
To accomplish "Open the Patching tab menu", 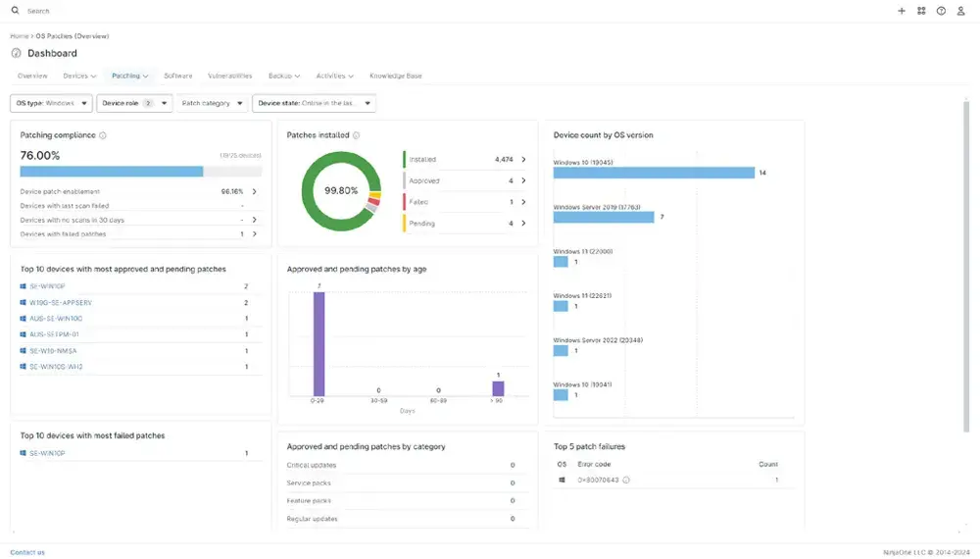I will (x=130, y=76).
